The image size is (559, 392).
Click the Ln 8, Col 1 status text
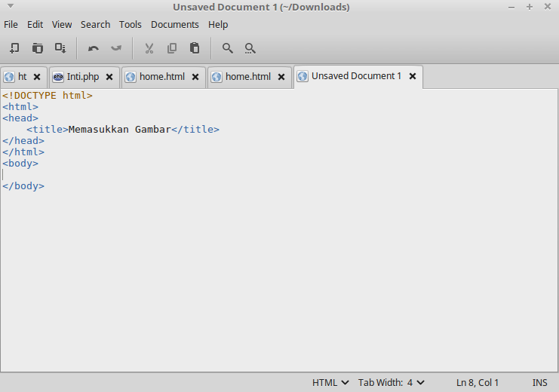(478, 383)
